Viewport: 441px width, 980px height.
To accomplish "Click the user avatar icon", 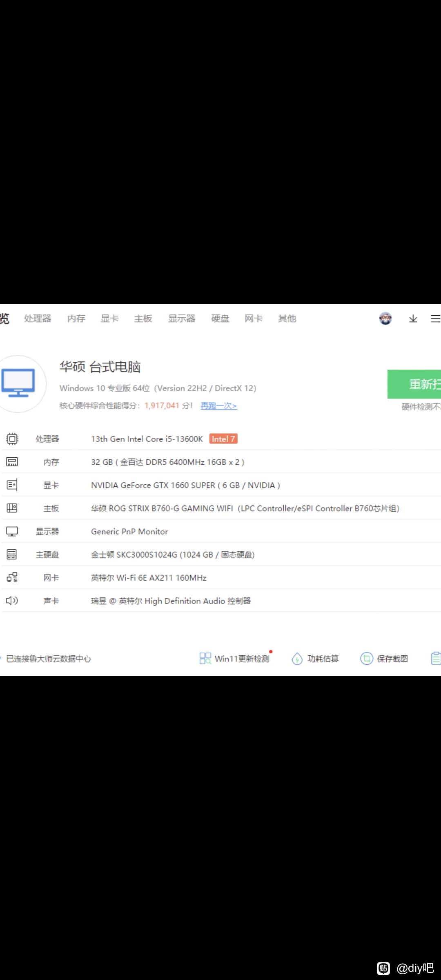I will point(385,318).
